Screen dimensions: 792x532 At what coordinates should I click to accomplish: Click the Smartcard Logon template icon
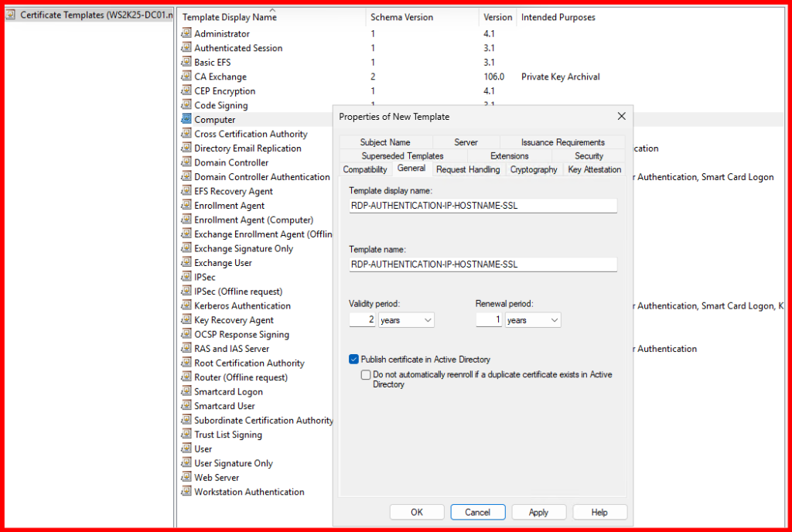point(186,391)
